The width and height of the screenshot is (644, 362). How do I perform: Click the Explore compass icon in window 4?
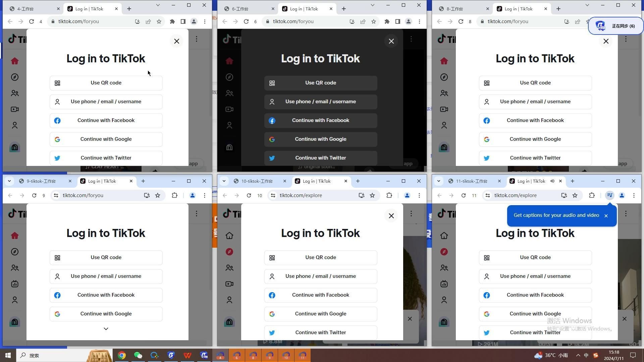click(x=15, y=77)
